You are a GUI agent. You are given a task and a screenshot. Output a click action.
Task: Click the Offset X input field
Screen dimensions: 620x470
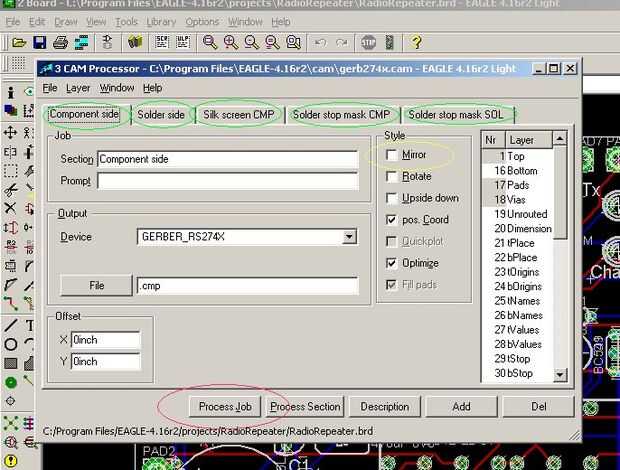pyautogui.click(x=106, y=340)
